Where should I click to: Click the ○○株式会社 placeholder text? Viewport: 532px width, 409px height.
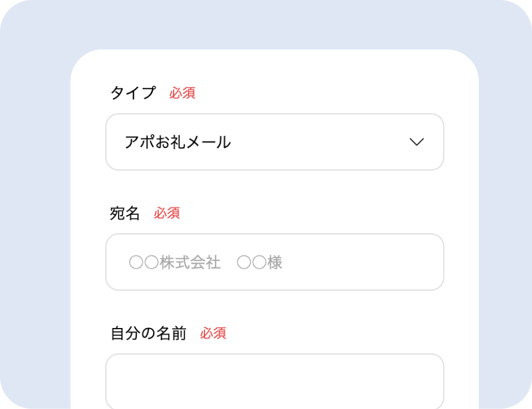174,263
